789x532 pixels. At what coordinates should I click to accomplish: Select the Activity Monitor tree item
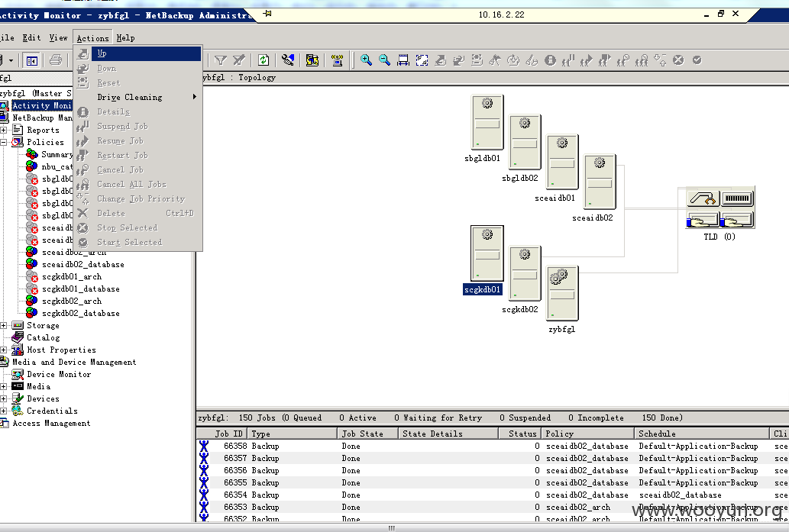[42, 105]
